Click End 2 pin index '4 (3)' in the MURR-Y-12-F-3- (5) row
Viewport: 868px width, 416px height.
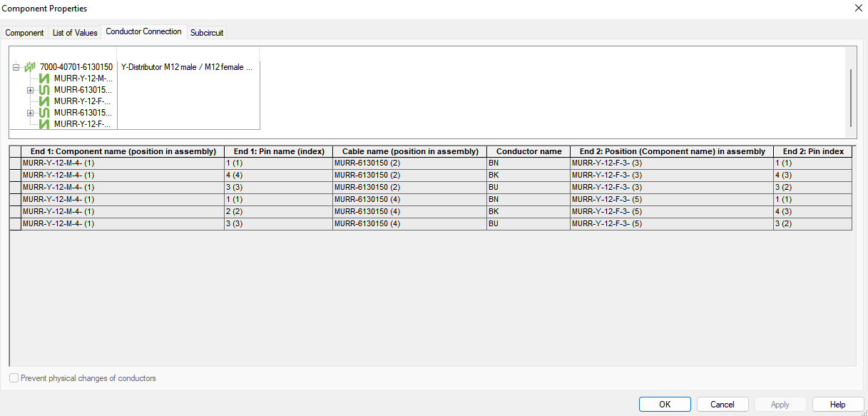click(813, 212)
